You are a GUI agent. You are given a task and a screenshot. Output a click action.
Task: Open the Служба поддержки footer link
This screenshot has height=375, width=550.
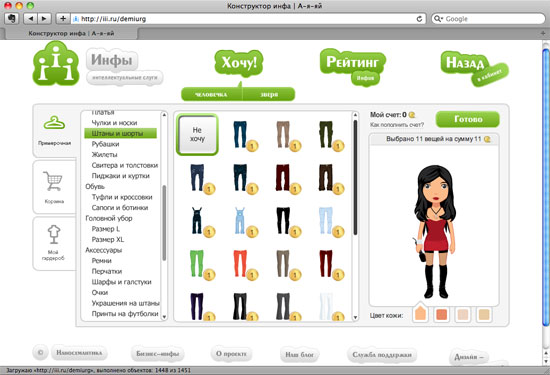(382, 355)
